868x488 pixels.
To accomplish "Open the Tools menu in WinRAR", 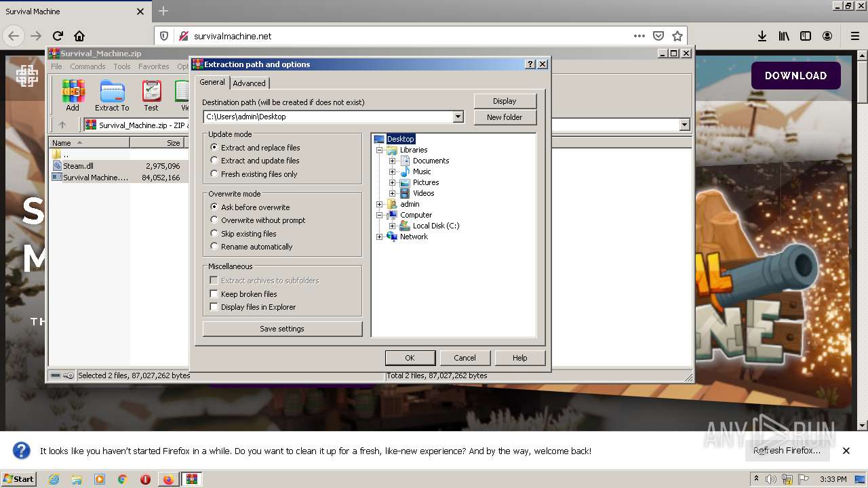I will pos(122,66).
